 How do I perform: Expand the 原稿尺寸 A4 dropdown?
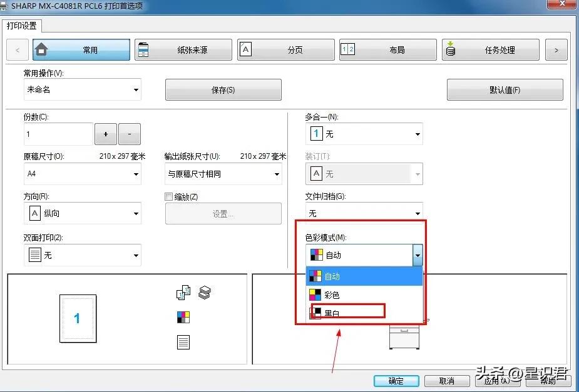[x=135, y=174]
